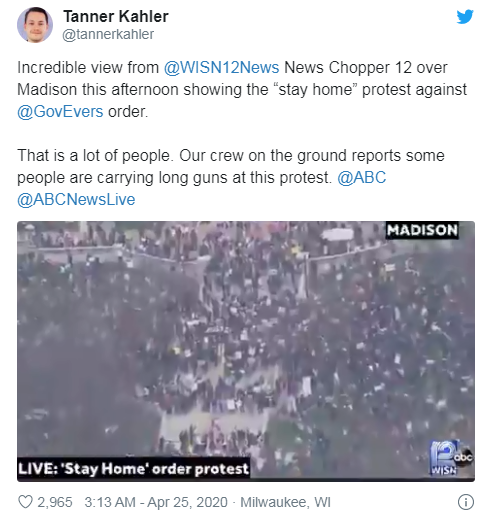Screen dimensions: 487x514
Task: Open the 3:13 AM - Apr 25, 2020 timestamp
Action: tap(156, 502)
